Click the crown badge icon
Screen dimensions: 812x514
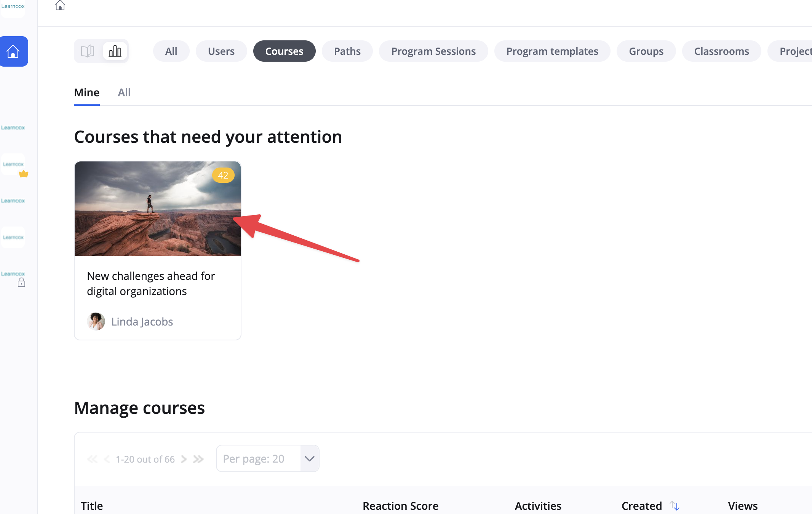24,174
